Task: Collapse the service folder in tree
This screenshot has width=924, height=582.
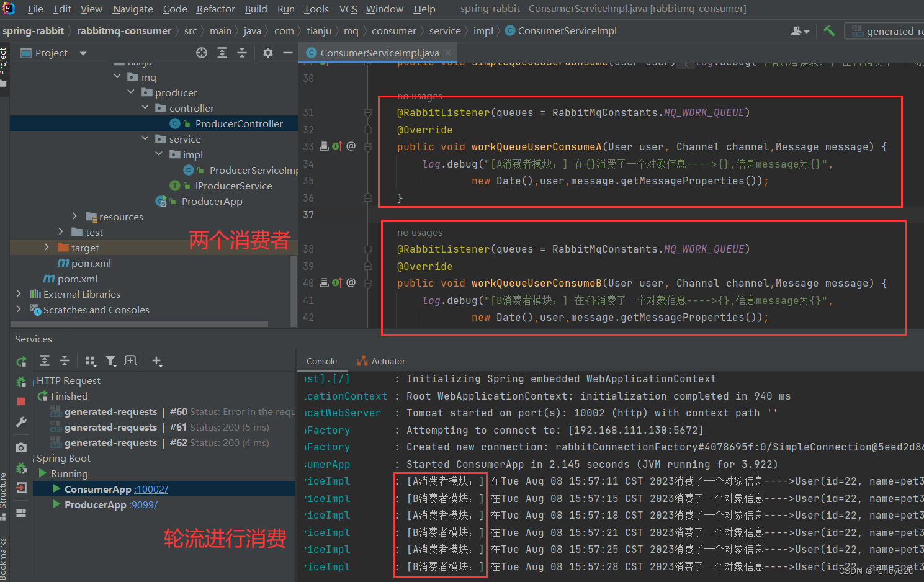Action: tap(145, 138)
